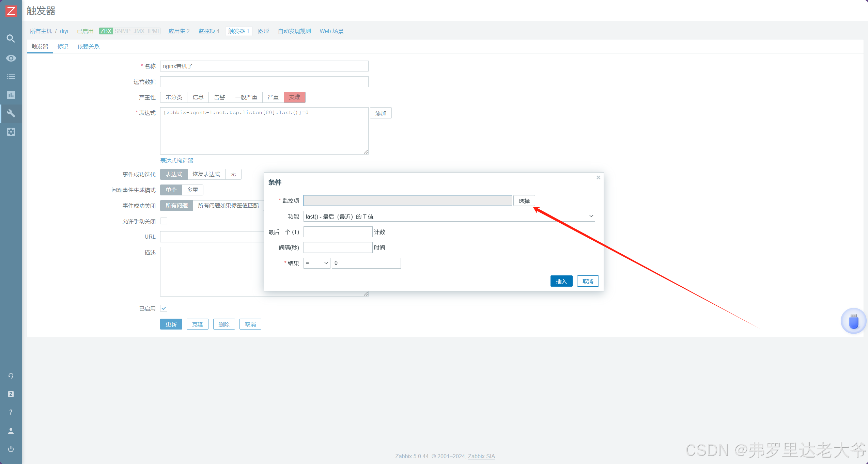Toggle the 允许手动关闭 checkbox

pos(164,221)
